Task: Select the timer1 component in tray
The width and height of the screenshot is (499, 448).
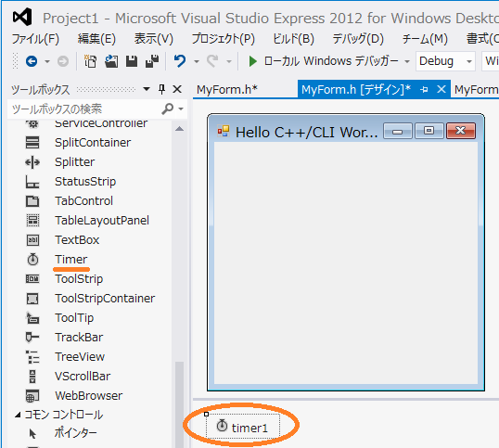Action: click(x=243, y=427)
